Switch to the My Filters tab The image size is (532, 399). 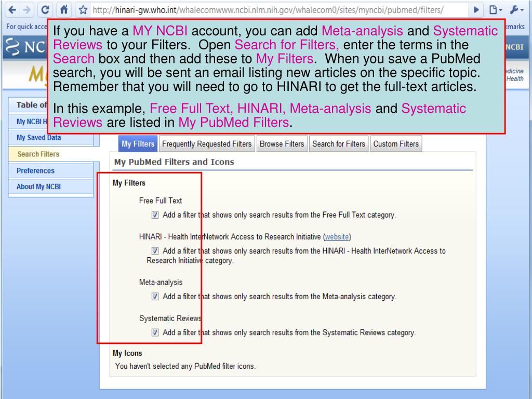click(x=138, y=144)
